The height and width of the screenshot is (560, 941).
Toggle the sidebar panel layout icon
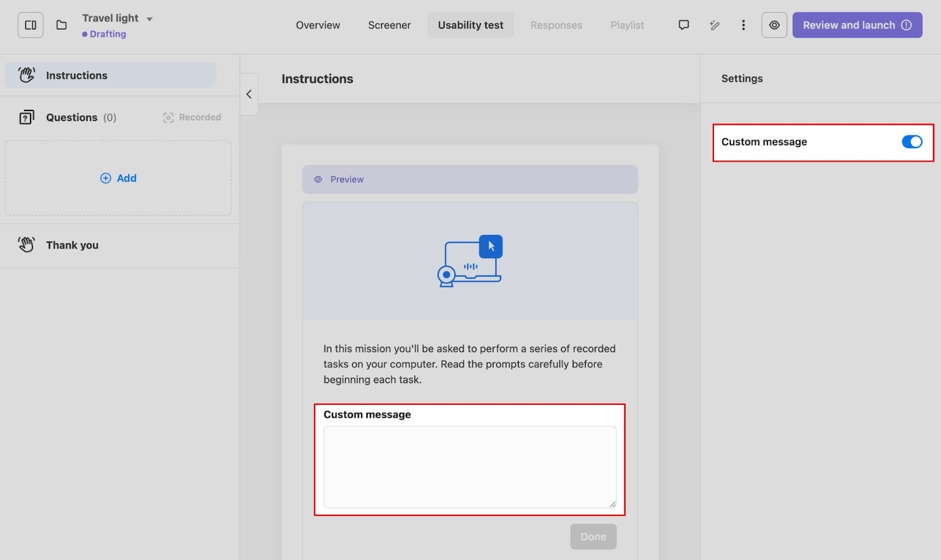[x=31, y=25]
